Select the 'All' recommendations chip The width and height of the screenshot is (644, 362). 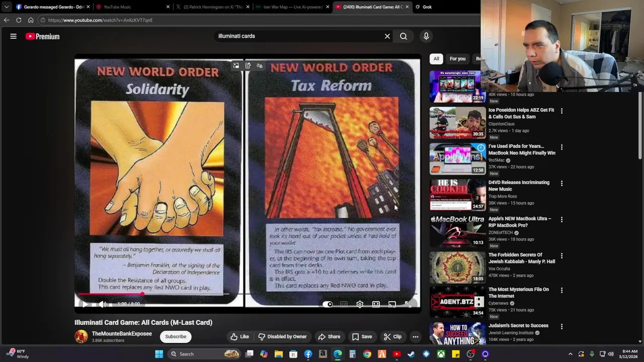(x=436, y=59)
